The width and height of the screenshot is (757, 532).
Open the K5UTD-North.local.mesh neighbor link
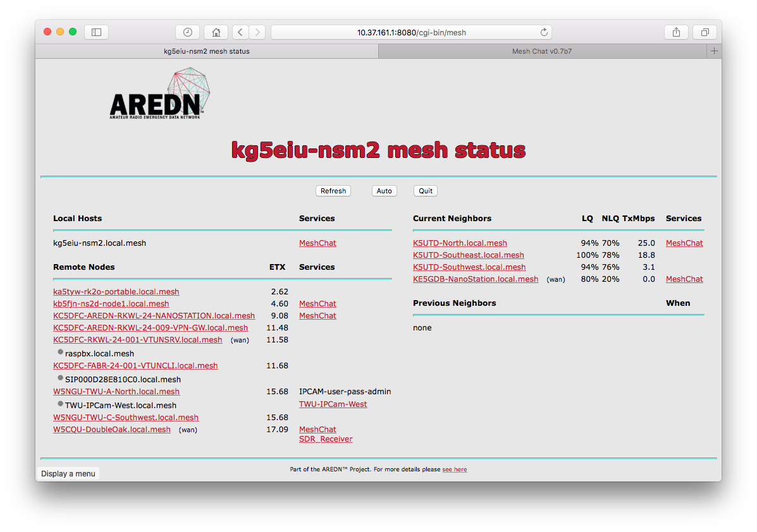pos(460,243)
